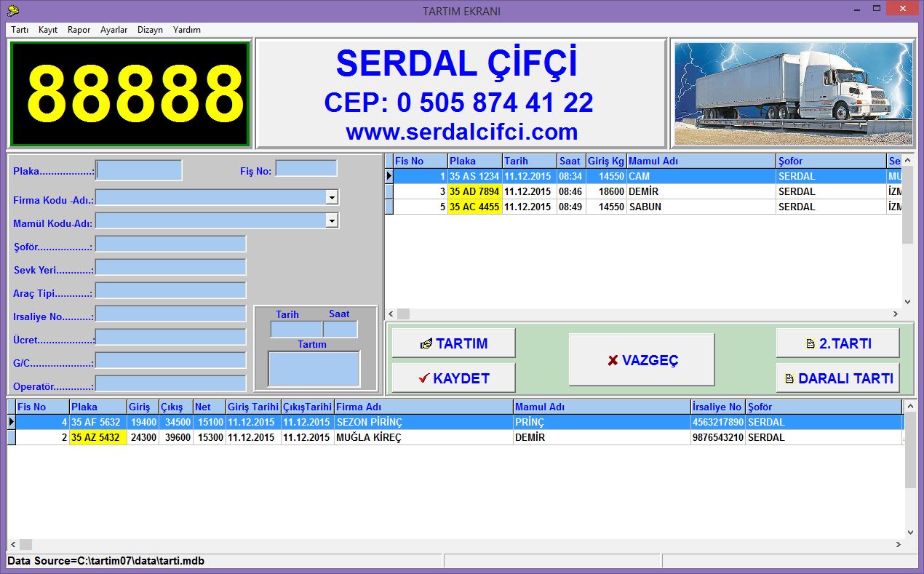
Task: Click the app icon in the title bar
Action: (x=12, y=11)
